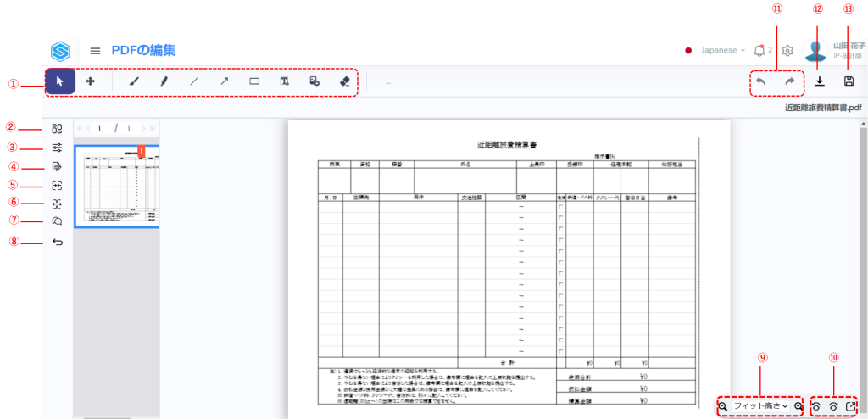Image resolution: width=868 pixels, height=419 pixels.
Task: Select the rectangle shape tool
Action: pos(254,81)
